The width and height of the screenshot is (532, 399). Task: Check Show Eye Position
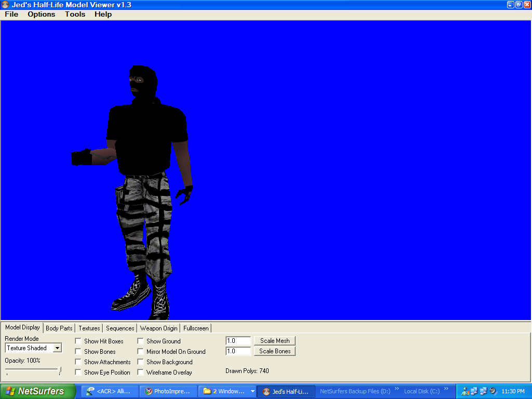click(x=78, y=372)
